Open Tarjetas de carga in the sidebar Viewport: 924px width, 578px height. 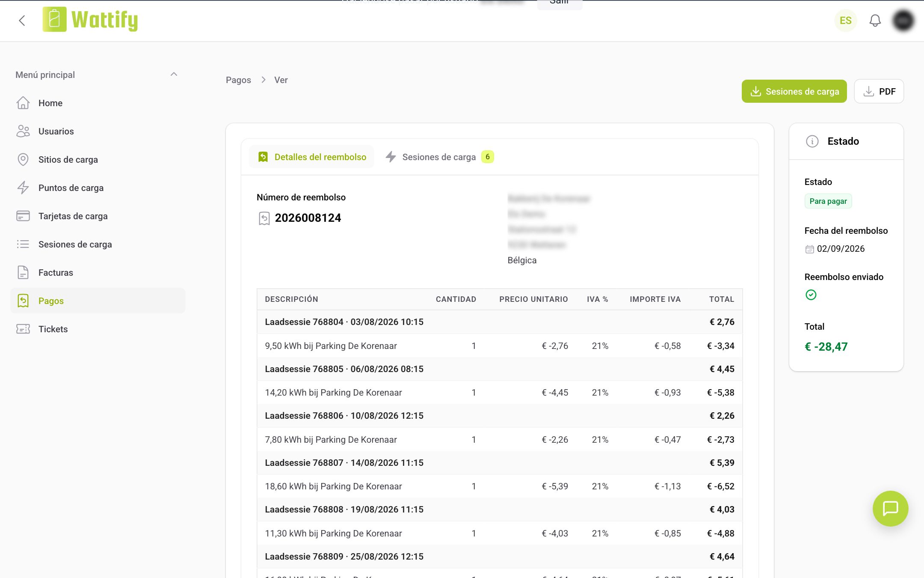[98, 216]
